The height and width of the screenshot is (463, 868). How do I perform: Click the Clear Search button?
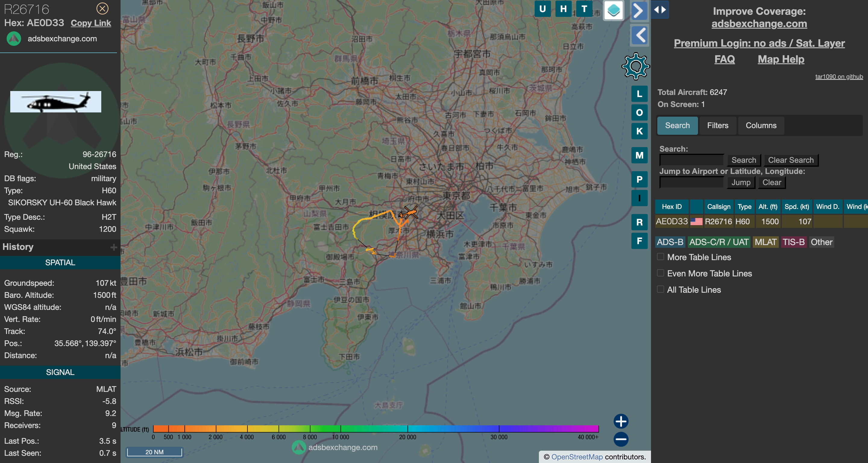(x=791, y=160)
